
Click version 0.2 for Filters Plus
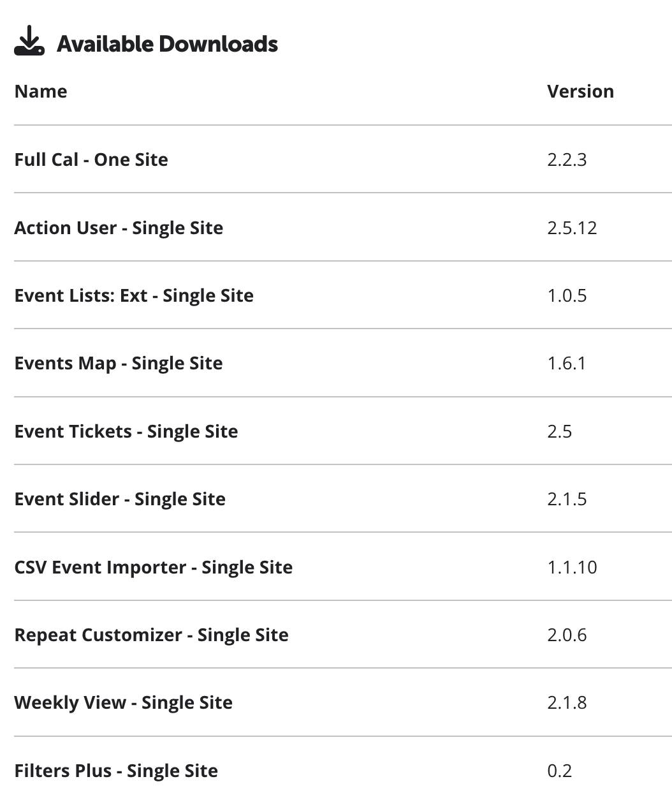[x=559, y=771]
